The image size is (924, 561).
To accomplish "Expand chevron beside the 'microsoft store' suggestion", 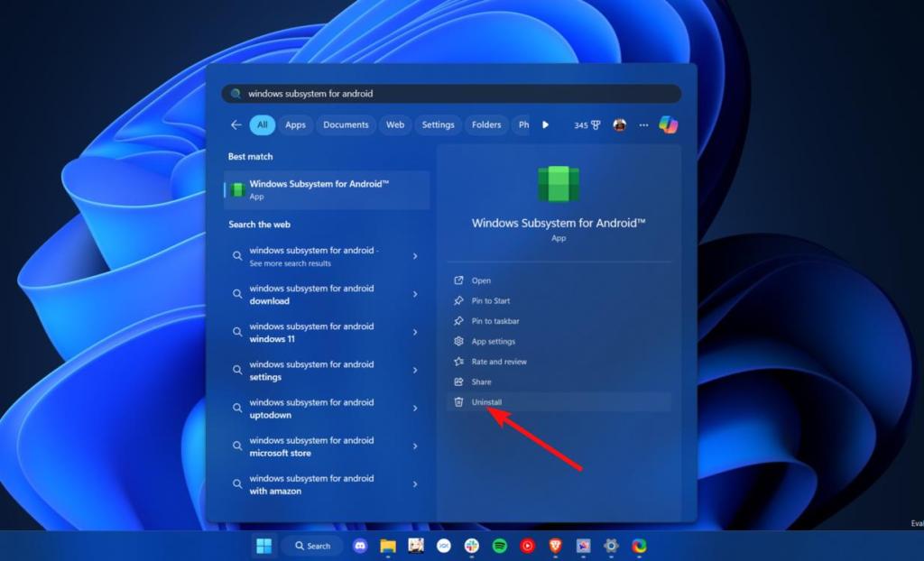I will coord(415,446).
